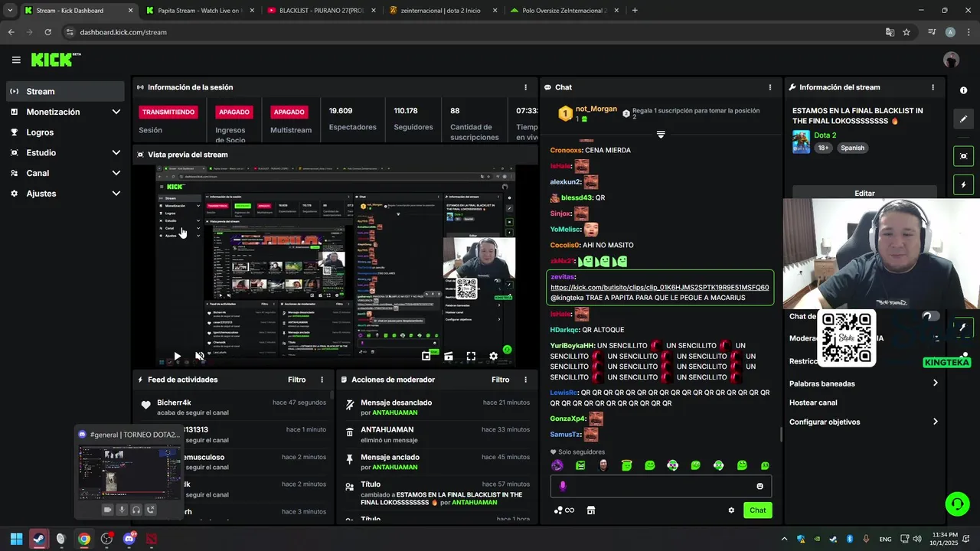Click follower Bicherr4k in the activity feed
Screen dimensions: 980x551
click(174, 403)
